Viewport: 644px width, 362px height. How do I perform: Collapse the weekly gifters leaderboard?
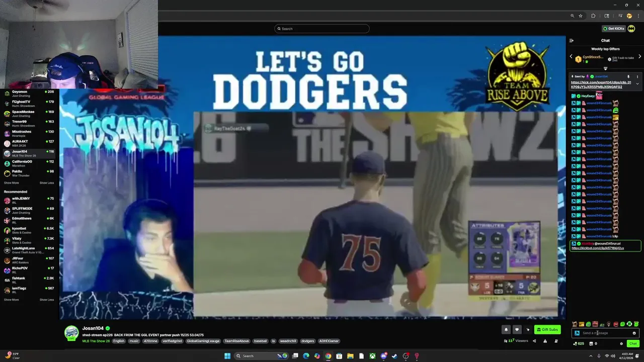click(x=605, y=68)
